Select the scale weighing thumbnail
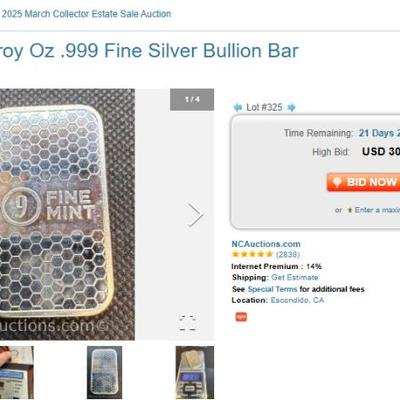Viewport: 400px width, 400px height. pyautogui.click(x=195, y=372)
